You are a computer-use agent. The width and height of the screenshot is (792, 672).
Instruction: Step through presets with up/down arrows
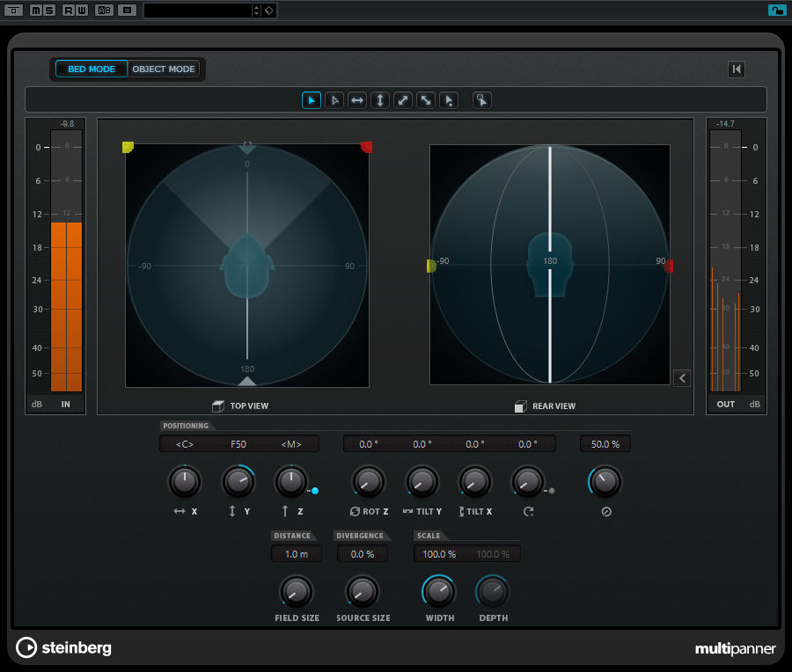click(x=256, y=10)
